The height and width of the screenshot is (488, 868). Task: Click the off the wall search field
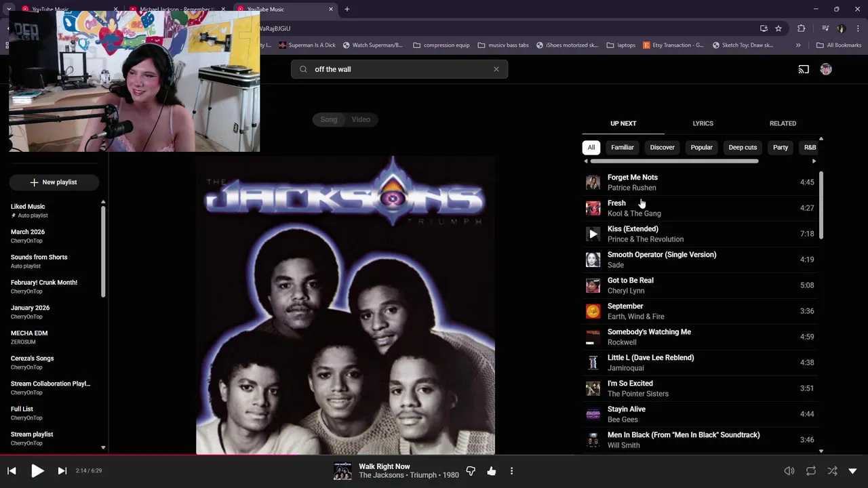[x=399, y=69]
